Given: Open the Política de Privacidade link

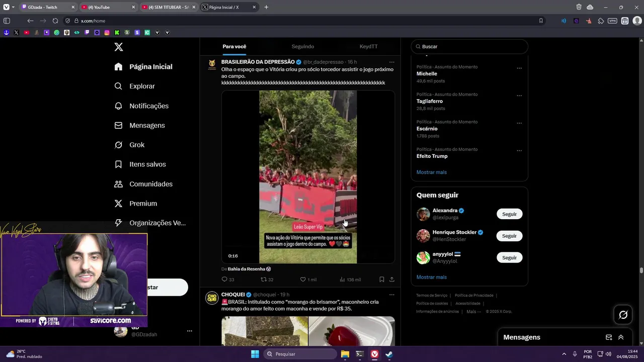Looking at the screenshot, I should point(474,295).
